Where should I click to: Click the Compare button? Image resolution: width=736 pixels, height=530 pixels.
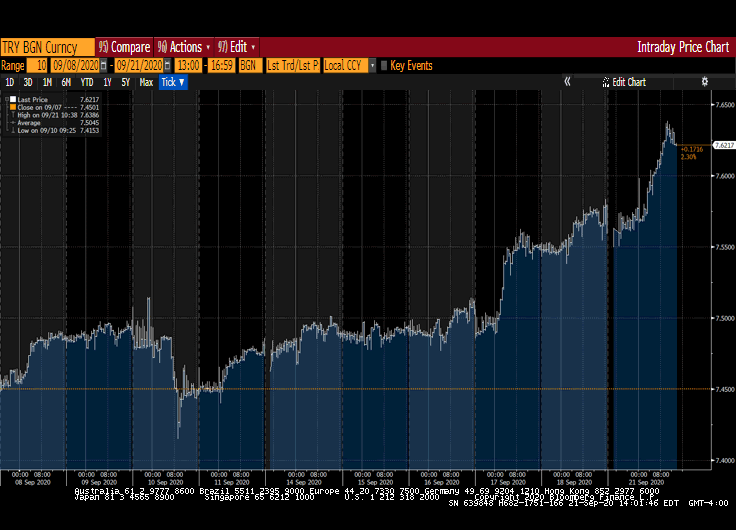click(x=129, y=47)
